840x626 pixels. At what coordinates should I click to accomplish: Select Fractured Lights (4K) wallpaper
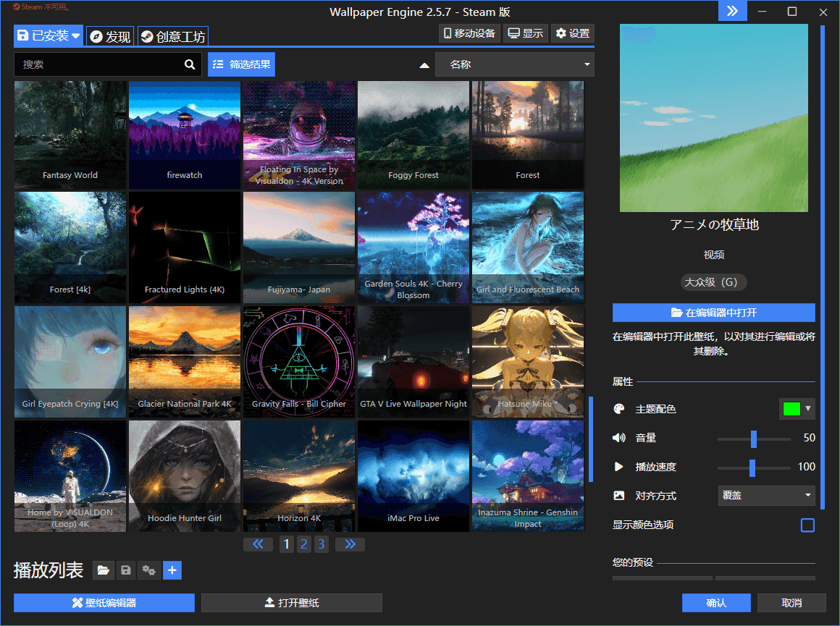pos(185,248)
